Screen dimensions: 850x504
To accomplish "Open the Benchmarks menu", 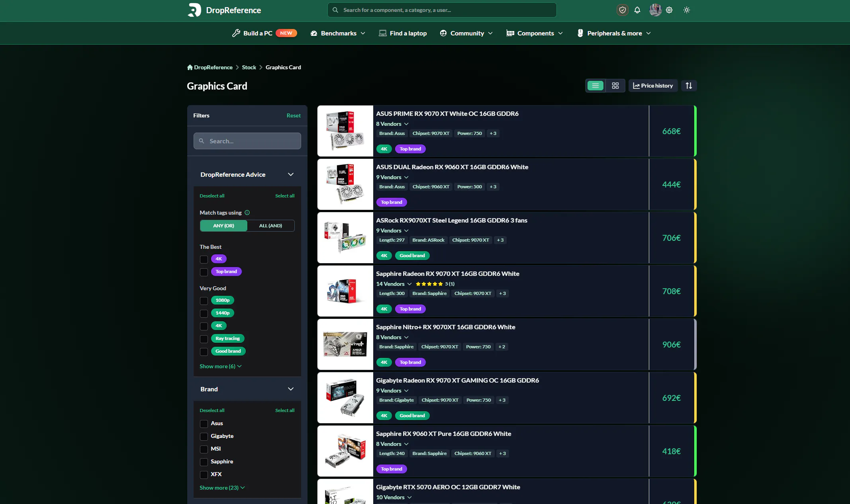I will (338, 33).
